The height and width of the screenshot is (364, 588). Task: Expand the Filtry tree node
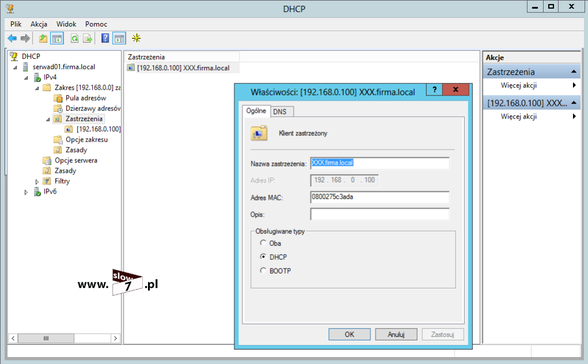tap(37, 181)
